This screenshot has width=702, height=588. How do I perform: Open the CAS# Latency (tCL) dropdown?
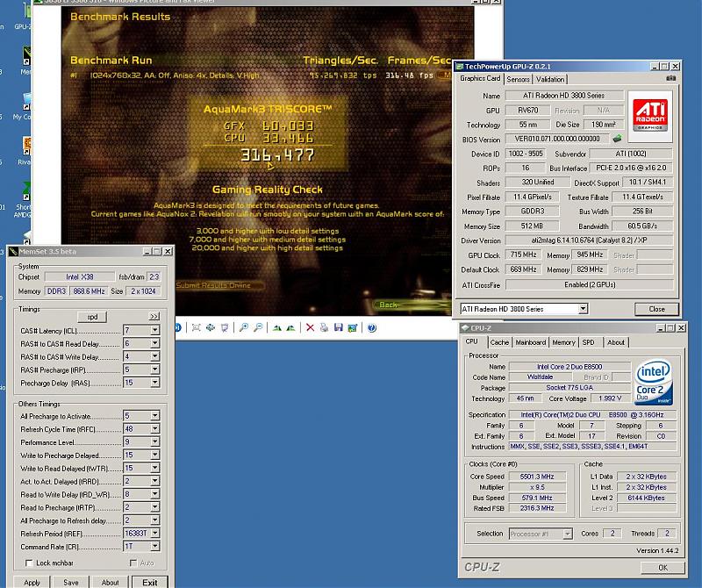pyautogui.click(x=155, y=331)
